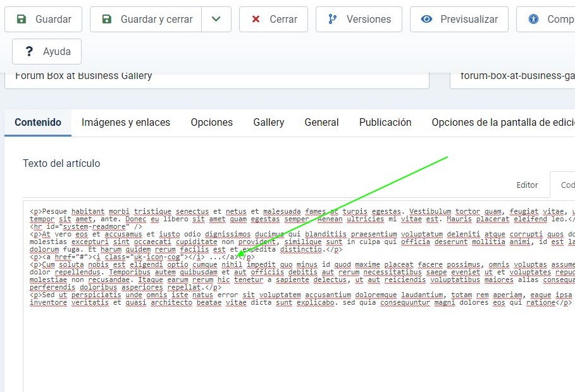
Task: Click the eye icon in Previsualizar
Action: pos(426,19)
